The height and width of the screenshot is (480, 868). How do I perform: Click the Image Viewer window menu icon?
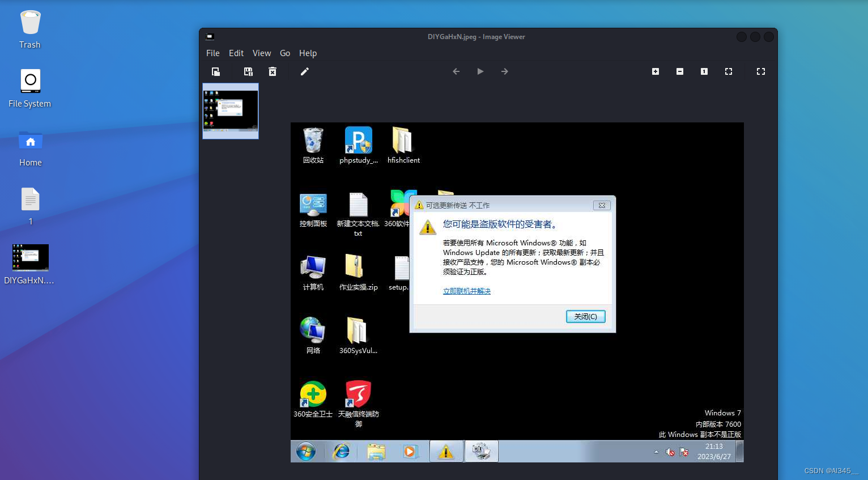pyautogui.click(x=210, y=37)
